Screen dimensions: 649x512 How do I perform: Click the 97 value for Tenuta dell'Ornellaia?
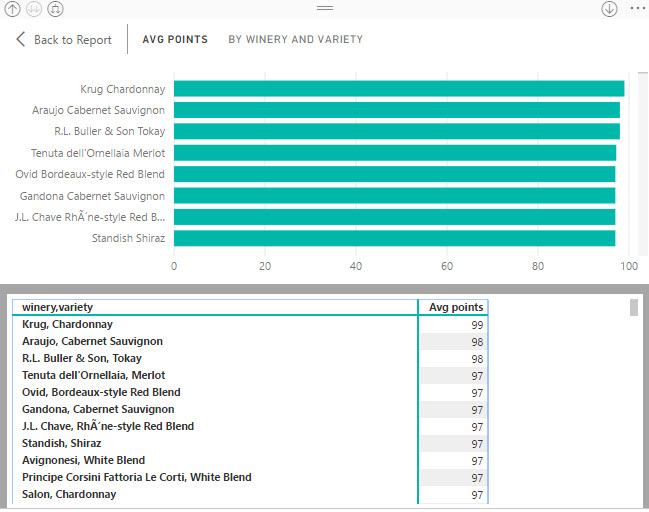[477, 376]
